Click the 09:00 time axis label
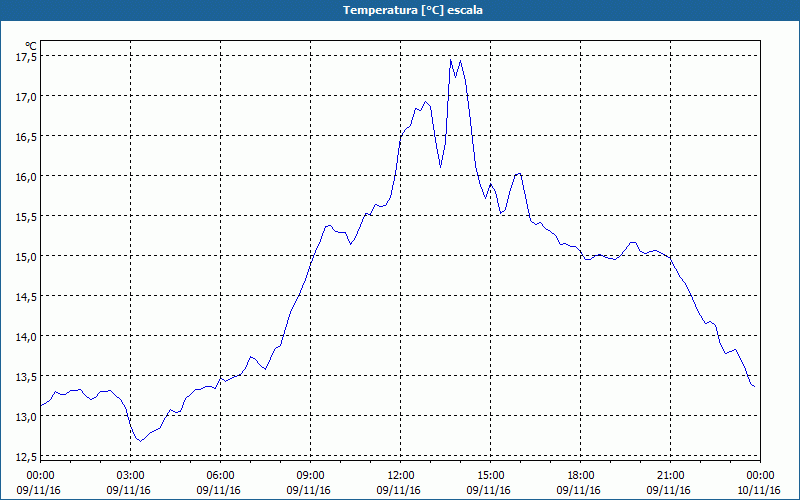This screenshot has height=500, width=800. [311, 476]
